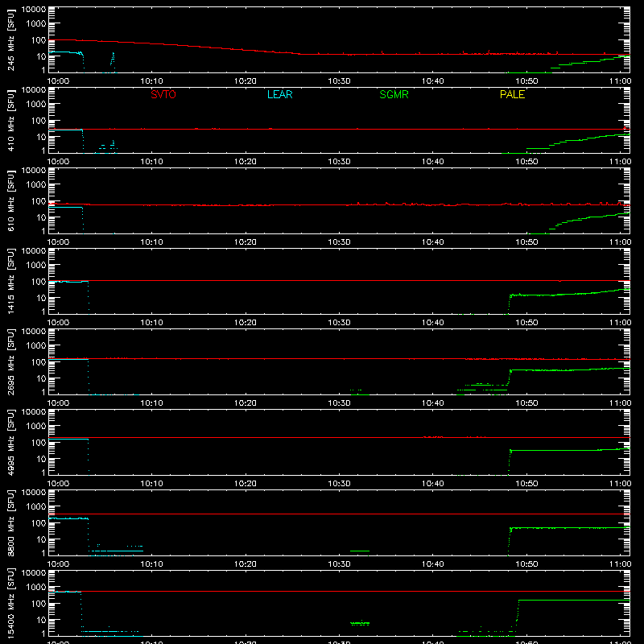Click the 10:00 time label under 8800 MHz panel
The height and width of the screenshot is (644, 644).
(x=58, y=564)
